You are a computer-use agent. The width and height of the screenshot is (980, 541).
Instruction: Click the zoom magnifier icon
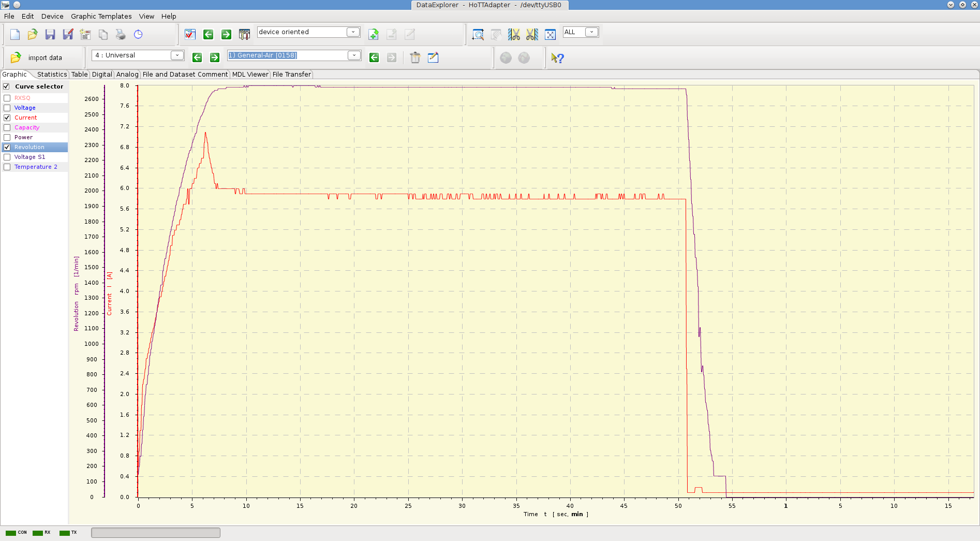(478, 35)
